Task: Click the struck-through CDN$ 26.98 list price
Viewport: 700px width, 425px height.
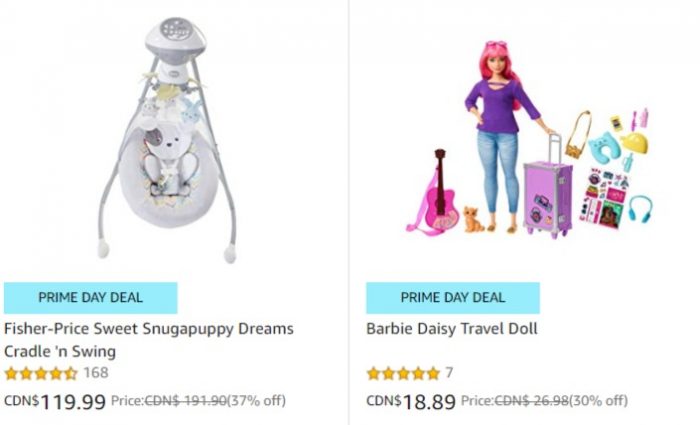Action: click(x=532, y=401)
